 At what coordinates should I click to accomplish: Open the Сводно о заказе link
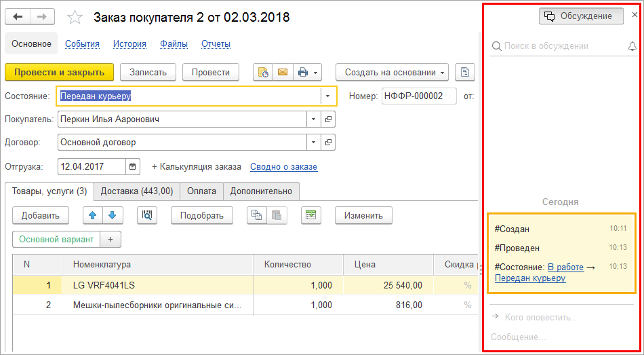click(283, 167)
